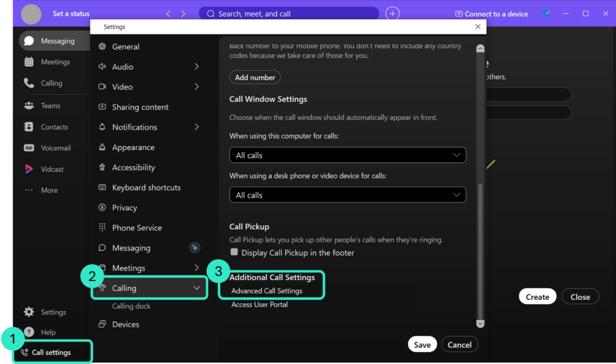Click the Accessibility figure icon
616x364 pixels.
pyautogui.click(x=102, y=167)
